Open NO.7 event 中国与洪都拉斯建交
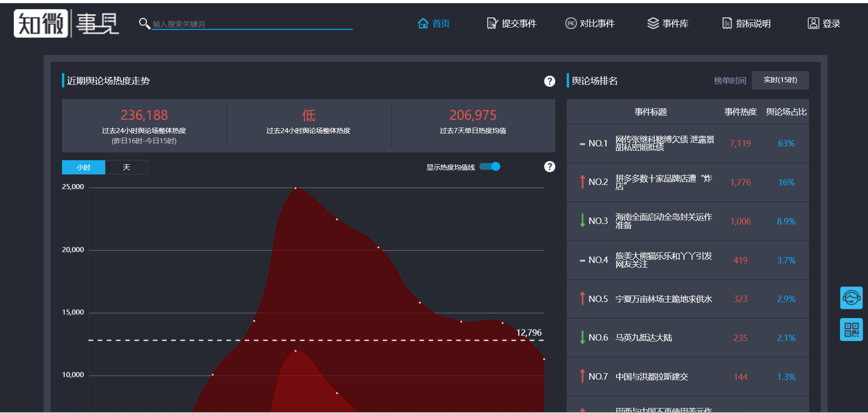 [652, 377]
